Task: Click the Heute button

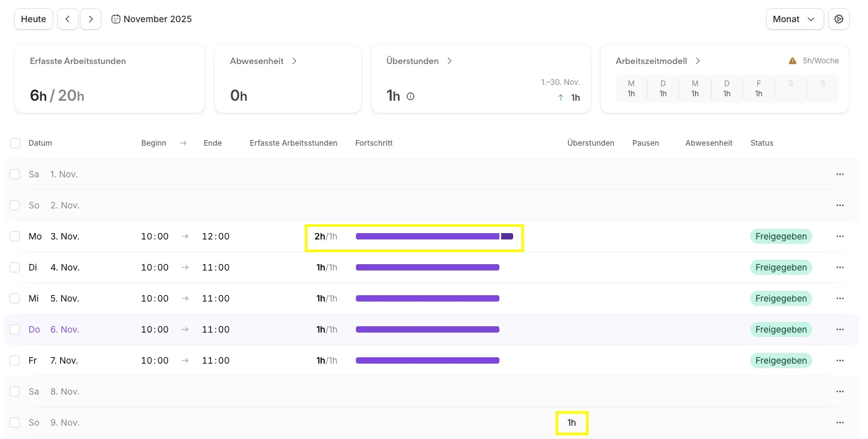Action: point(34,19)
